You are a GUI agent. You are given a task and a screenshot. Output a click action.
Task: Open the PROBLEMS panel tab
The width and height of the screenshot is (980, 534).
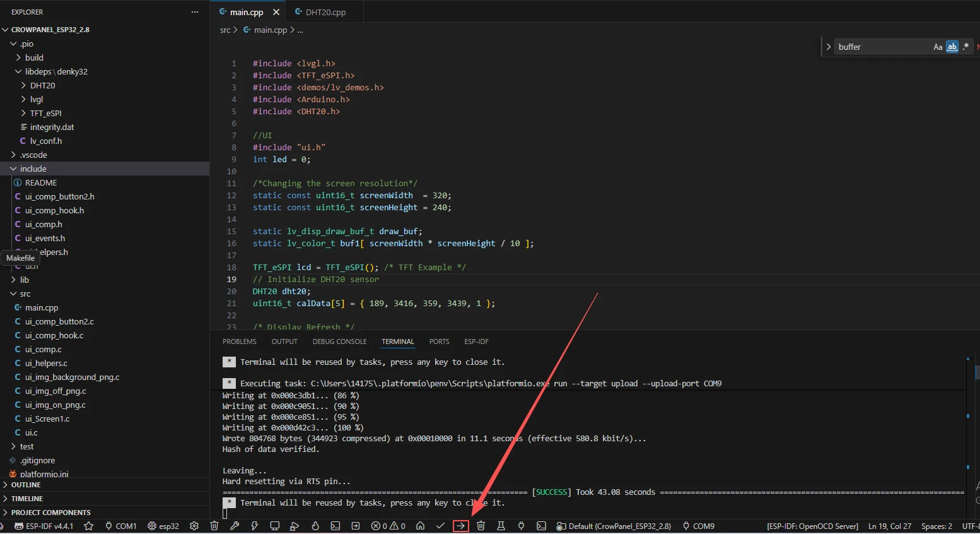[240, 341]
